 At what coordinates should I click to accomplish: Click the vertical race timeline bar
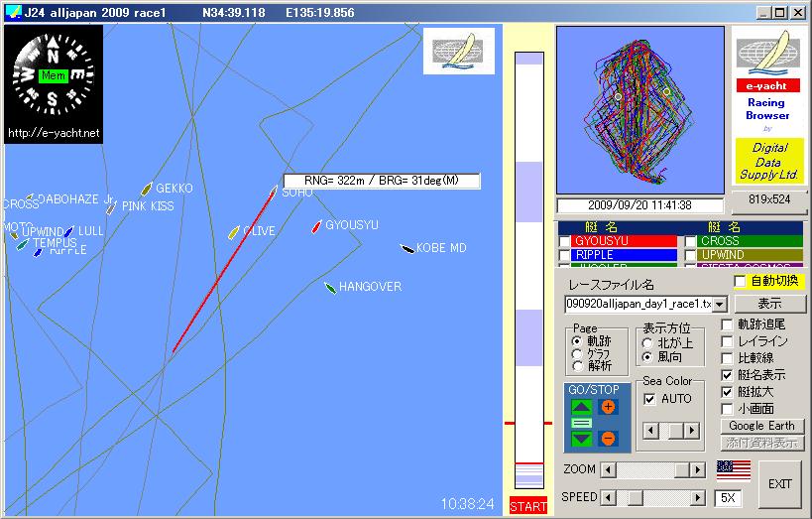[529, 270]
